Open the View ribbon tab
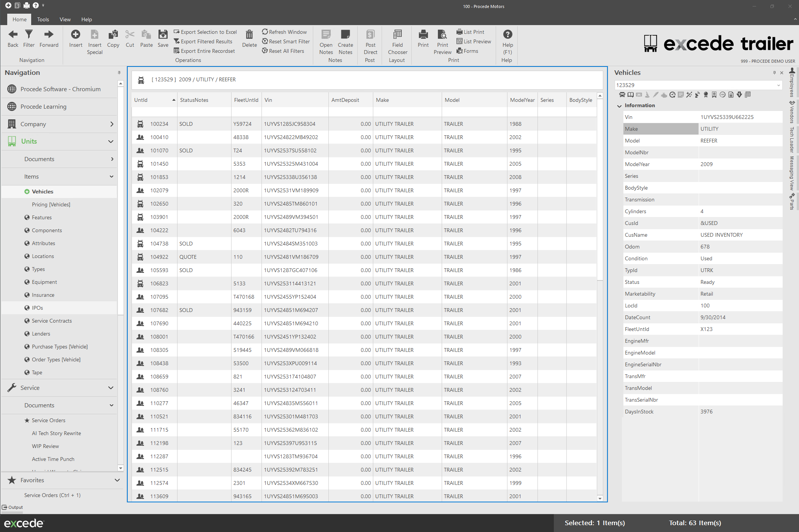This screenshot has height=532, width=799. [x=65, y=19]
